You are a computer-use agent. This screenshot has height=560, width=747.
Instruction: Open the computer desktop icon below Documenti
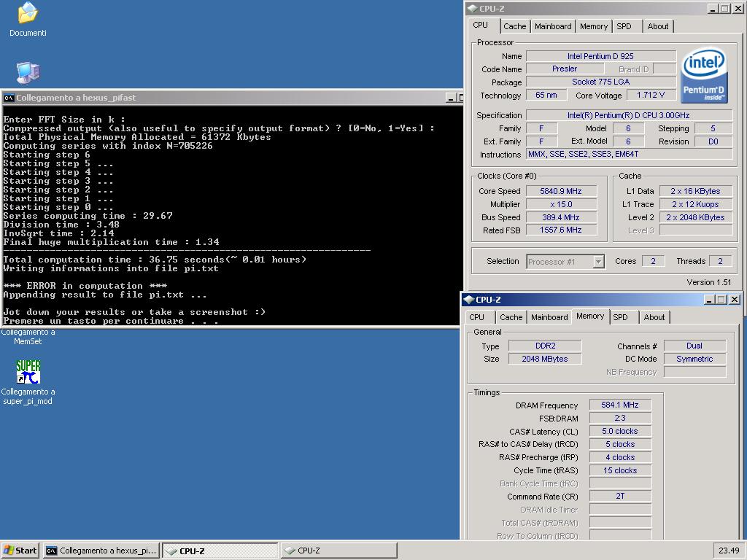tap(28, 72)
